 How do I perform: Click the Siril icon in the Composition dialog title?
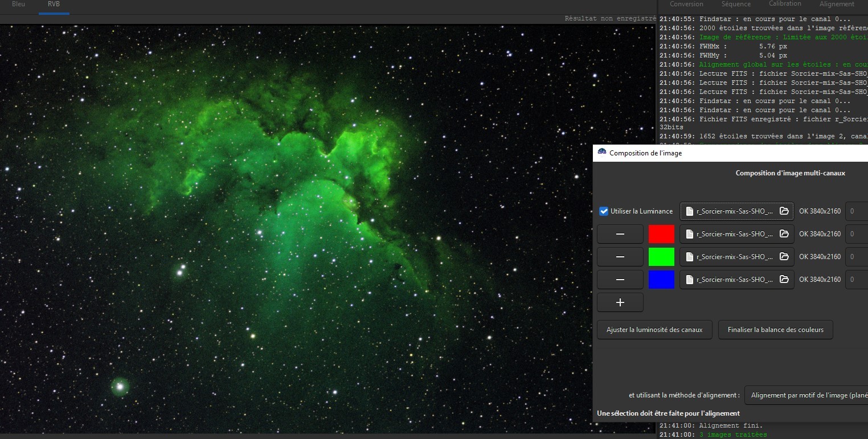coord(601,153)
